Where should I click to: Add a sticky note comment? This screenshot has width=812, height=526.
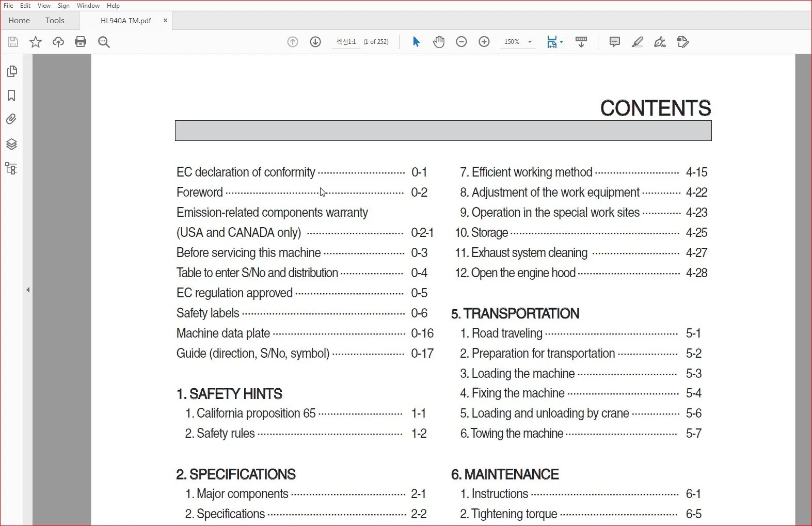(614, 42)
